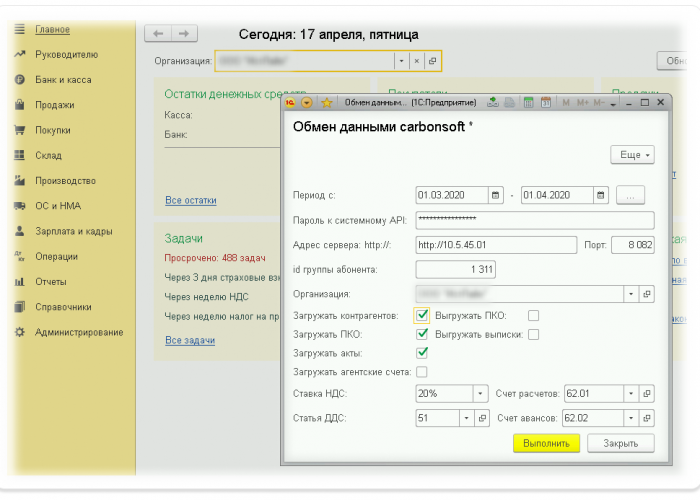Toggle Загружать акты checkbox

click(x=422, y=353)
